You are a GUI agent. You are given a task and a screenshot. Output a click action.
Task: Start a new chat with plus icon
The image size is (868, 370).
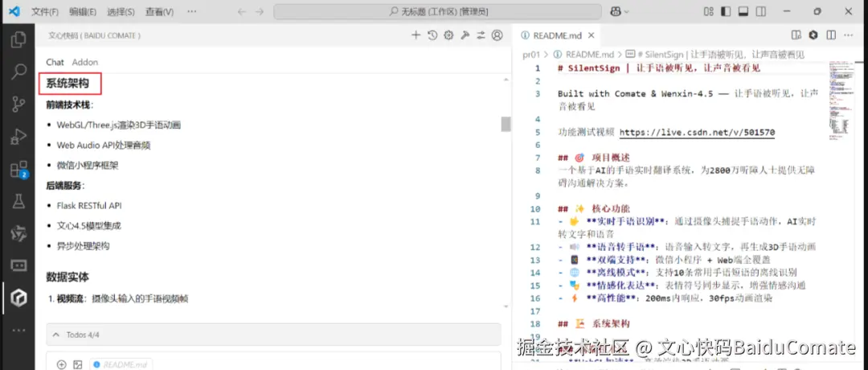tap(416, 35)
